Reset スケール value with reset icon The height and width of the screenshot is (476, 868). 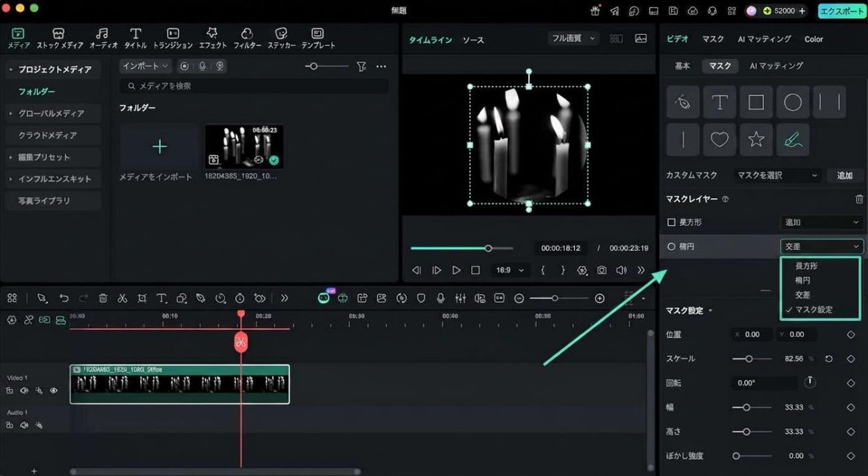(829, 359)
